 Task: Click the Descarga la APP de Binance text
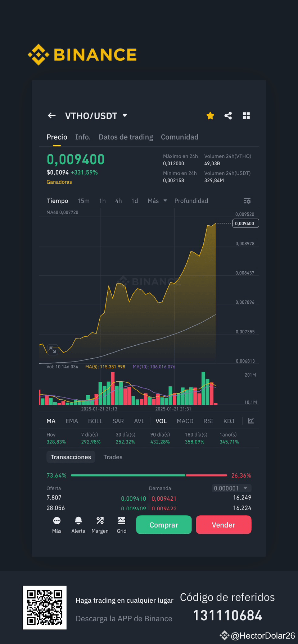point(124,618)
